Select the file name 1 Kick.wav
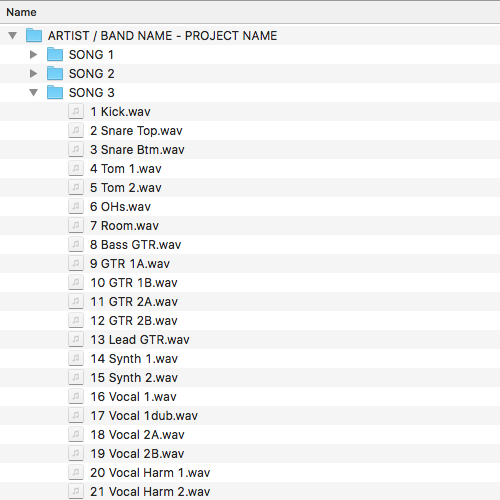 click(x=120, y=112)
